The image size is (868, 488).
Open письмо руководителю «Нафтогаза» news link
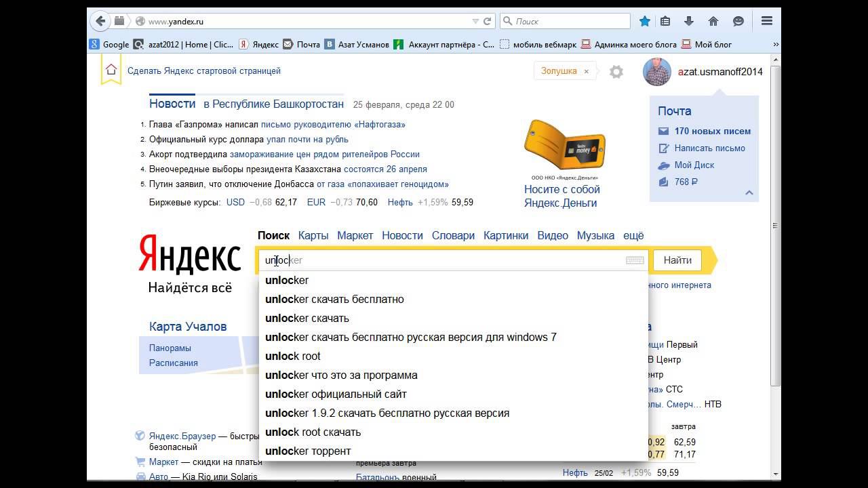333,125
